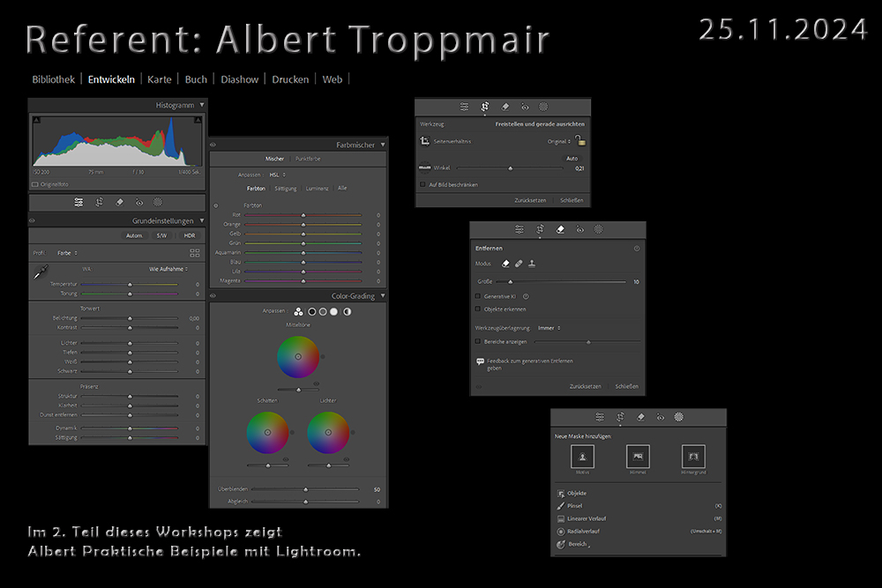Open the Punktfarbe tab in Farbmischer

click(x=308, y=159)
